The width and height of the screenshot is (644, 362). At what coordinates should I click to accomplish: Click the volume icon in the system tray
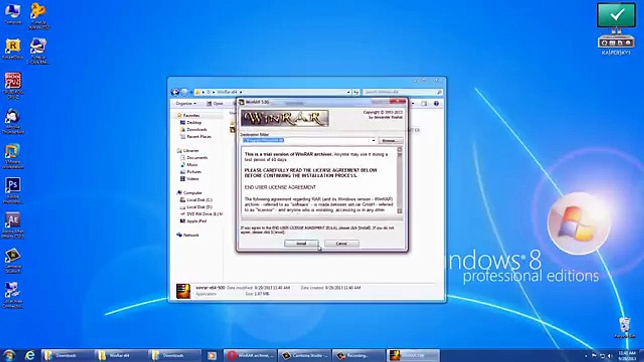[x=611, y=355]
